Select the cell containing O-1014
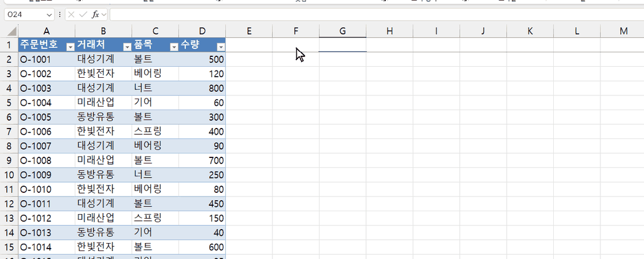 (47, 247)
